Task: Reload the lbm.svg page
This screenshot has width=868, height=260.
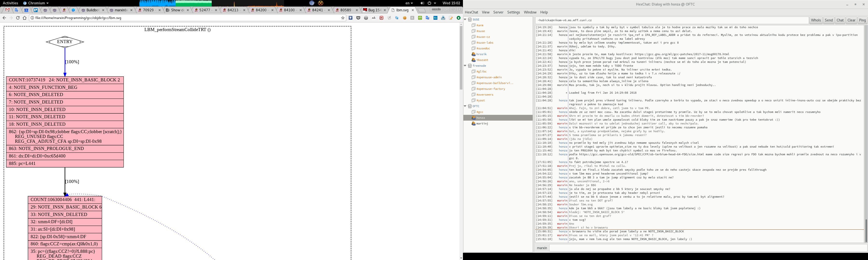Action: [18, 18]
